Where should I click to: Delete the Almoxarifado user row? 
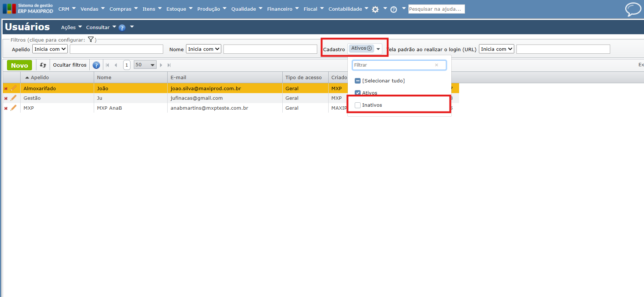tap(6, 89)
